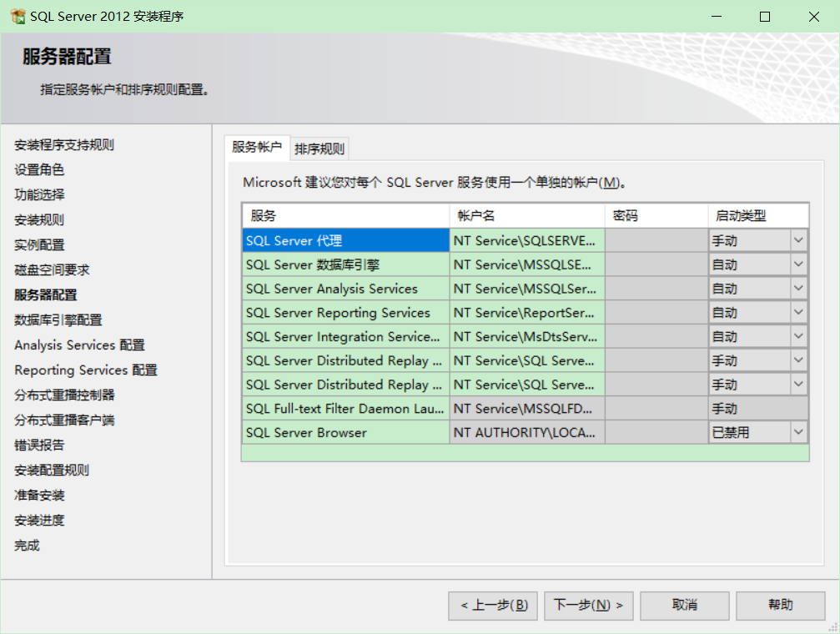Click 分布式重播客户端 step in sidebar
The height and width of the screenshot is (634, 840).
[x=64, y=420]
